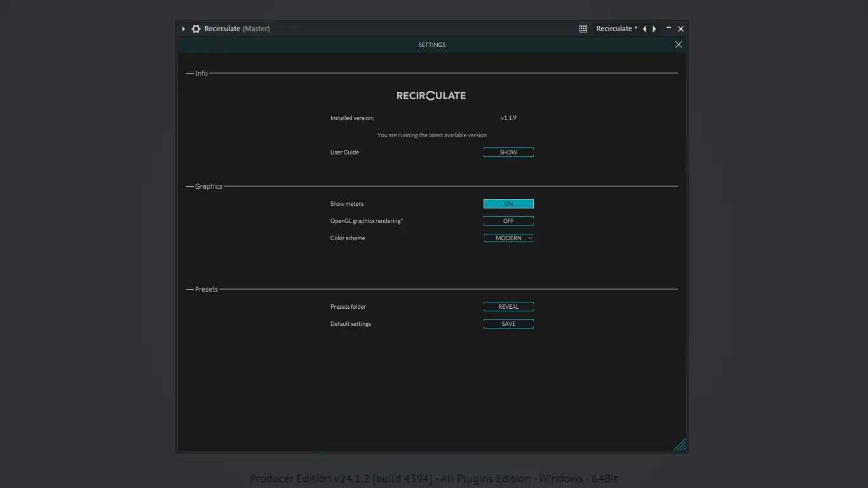Select the SETTINGS tab
This screenshot has height=488, width=868.
[431, 44]
